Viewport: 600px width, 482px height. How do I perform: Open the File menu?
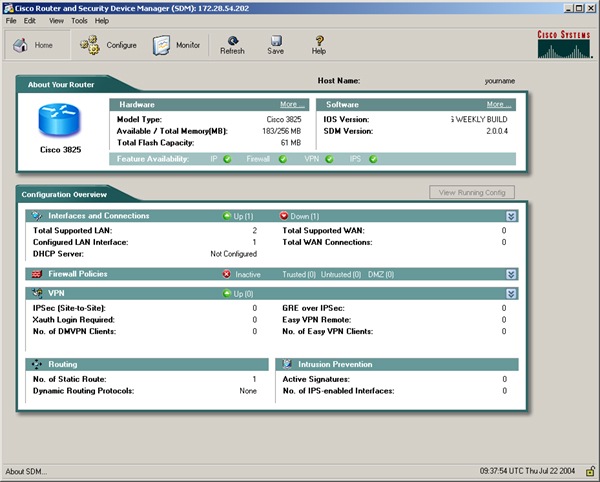[x=11, y=21]
